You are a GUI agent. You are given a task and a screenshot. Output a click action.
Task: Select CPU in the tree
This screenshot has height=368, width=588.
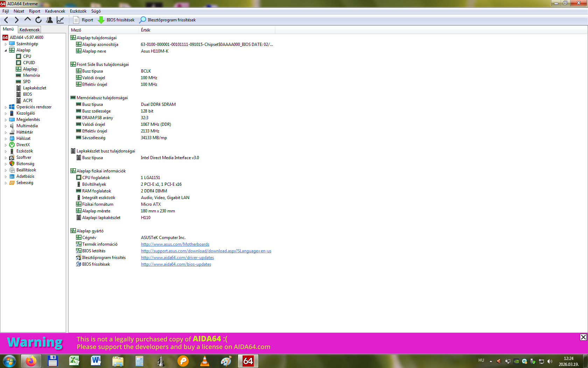(x=27, y=56)
